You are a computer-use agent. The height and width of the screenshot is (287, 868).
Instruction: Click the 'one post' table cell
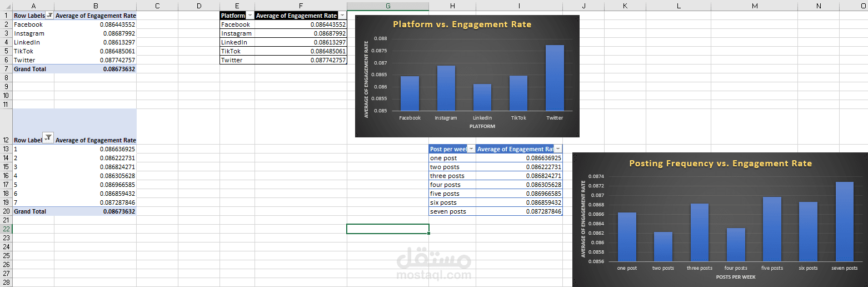click(x=452, y=158)
